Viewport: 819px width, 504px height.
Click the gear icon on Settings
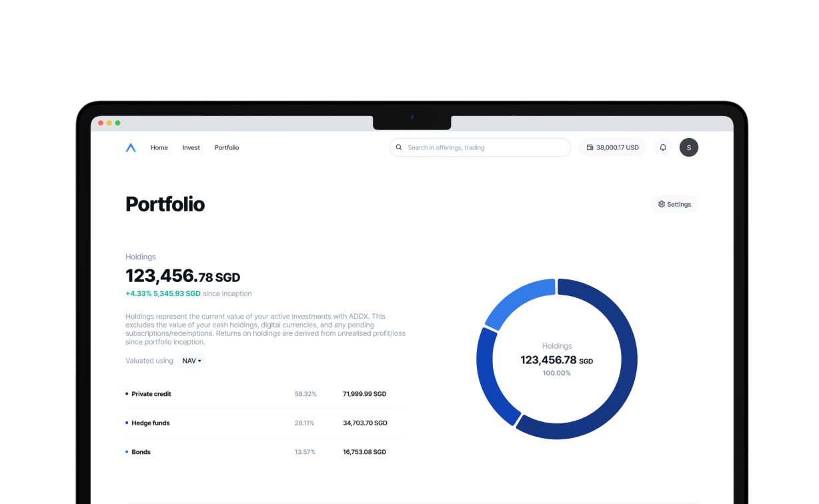[x=662, y=204]
